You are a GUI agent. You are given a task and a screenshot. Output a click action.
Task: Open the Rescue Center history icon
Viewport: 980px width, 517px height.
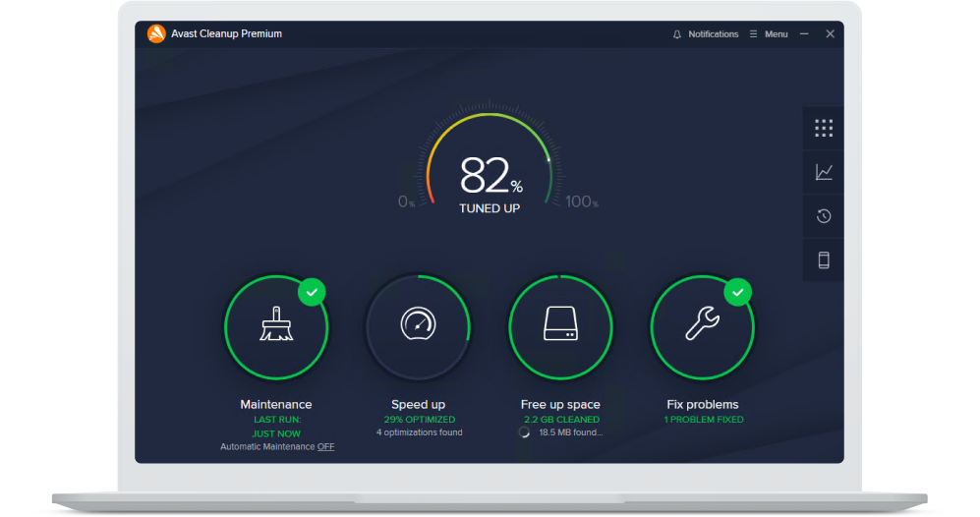point(824,216)
